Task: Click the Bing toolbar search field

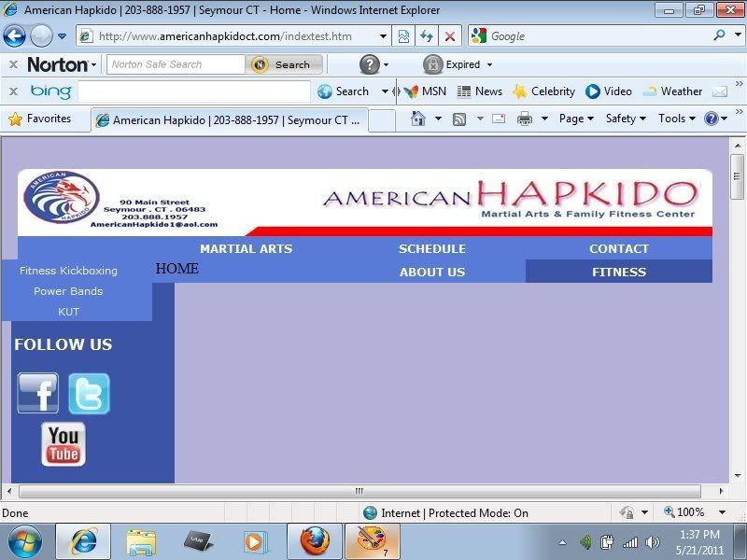Action: [194, 91]
